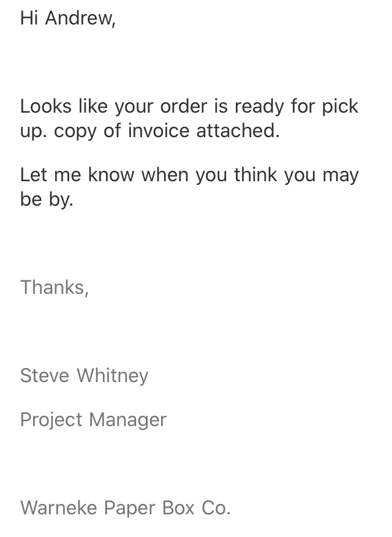Viewport: 392px width, 537px height.
Task: Click the greeting line "Hi Andrew,"
Action: [68, 18]
